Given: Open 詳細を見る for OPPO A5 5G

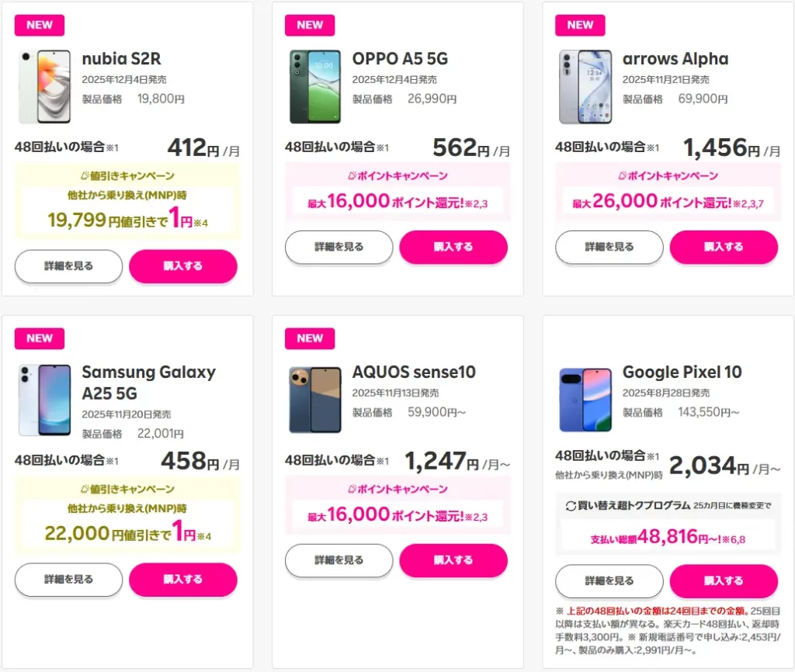Looking at the screenshot, I should [338, 247].
